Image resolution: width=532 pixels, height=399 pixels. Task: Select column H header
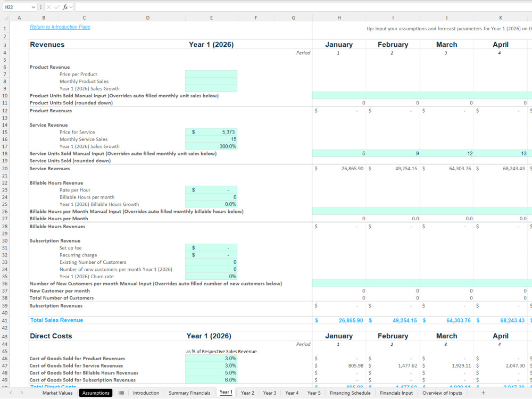pyautogui.click(x=339, y=18)
